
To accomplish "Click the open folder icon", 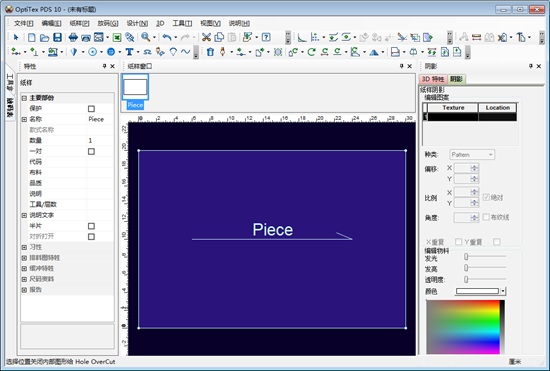I will pos(44,37).
